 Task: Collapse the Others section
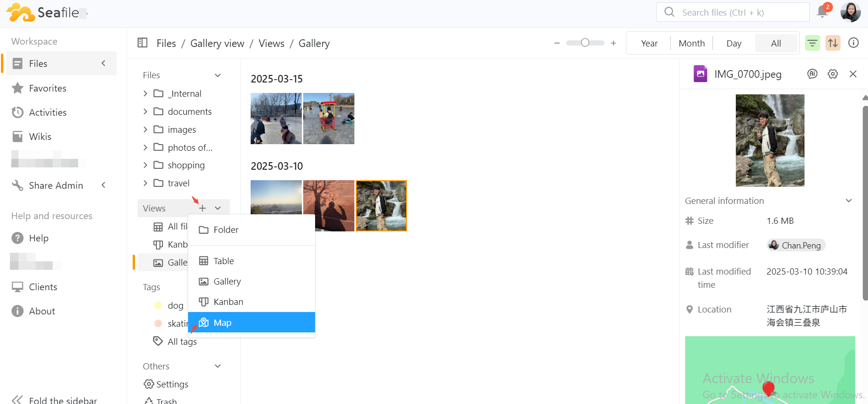[x=217, y=366]
